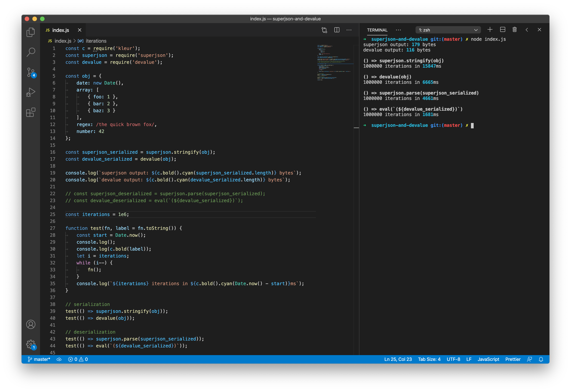Image resolution: width=571 pixels, height=392 pixels.
Task: Select the index.js editor tab
Action: coord(60,30)
